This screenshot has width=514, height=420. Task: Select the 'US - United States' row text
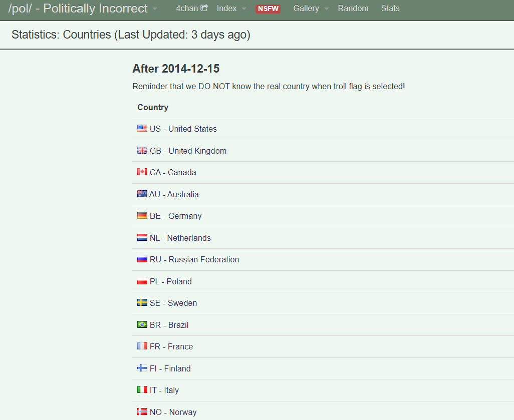pos(183,129)
